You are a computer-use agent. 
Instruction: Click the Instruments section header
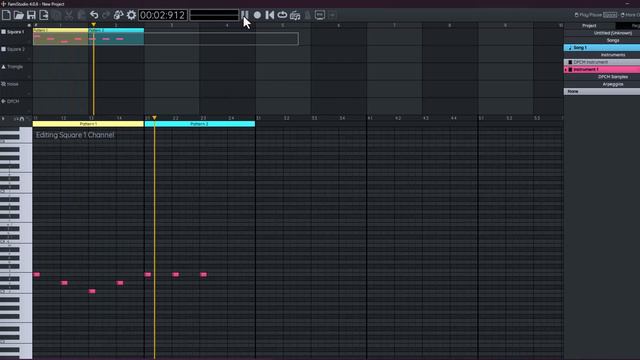[x=613, y=55]
